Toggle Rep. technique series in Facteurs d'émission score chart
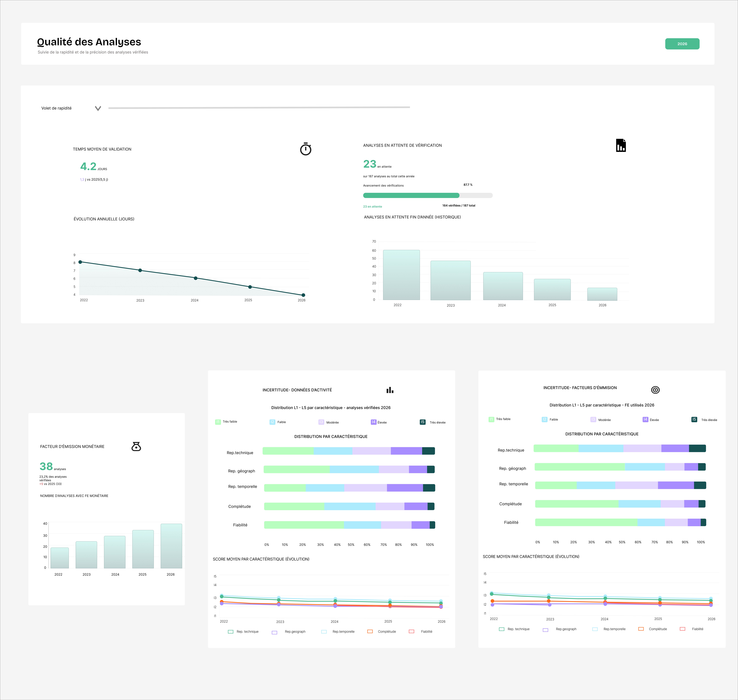The image size is (738, 700). click(x=501, y=629)
